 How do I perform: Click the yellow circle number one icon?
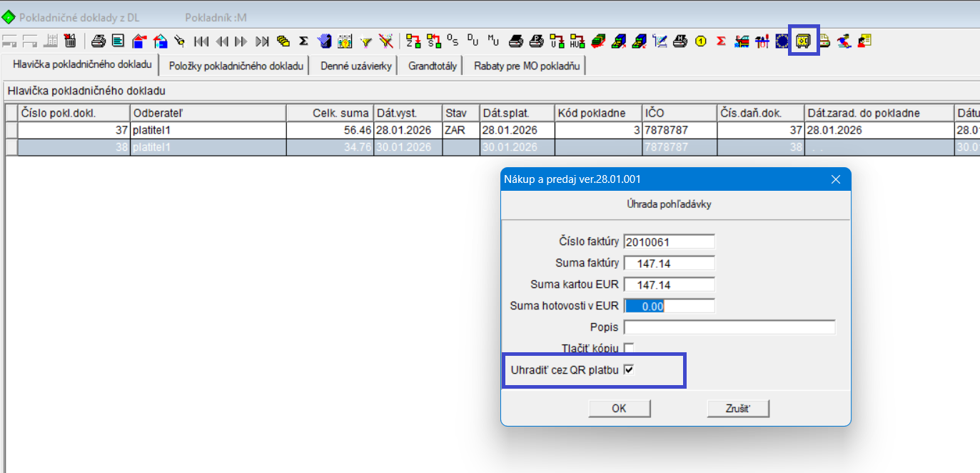(700, 41)
